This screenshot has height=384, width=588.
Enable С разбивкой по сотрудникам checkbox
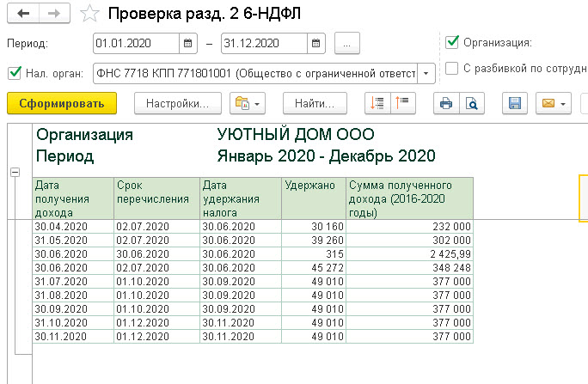(452, 69)
